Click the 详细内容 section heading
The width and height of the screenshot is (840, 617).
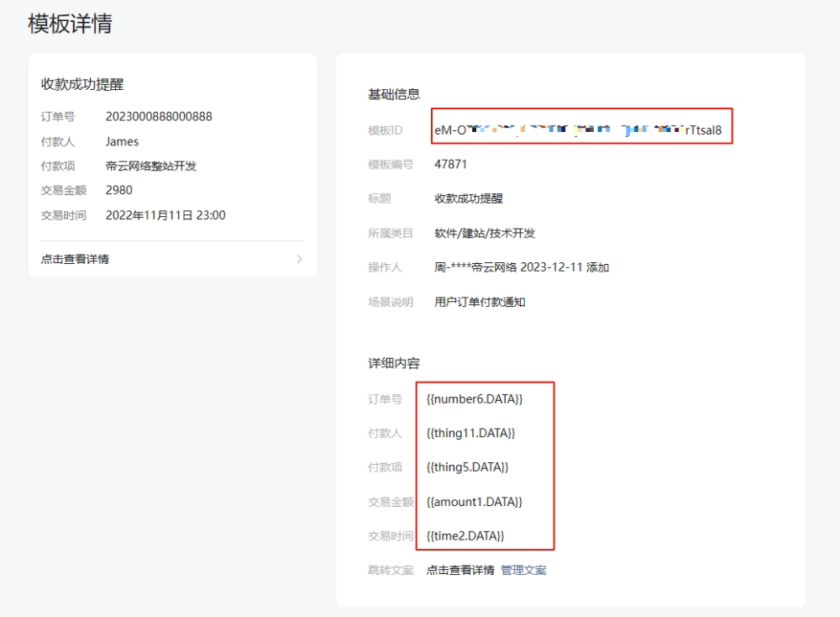pos(394,363)
